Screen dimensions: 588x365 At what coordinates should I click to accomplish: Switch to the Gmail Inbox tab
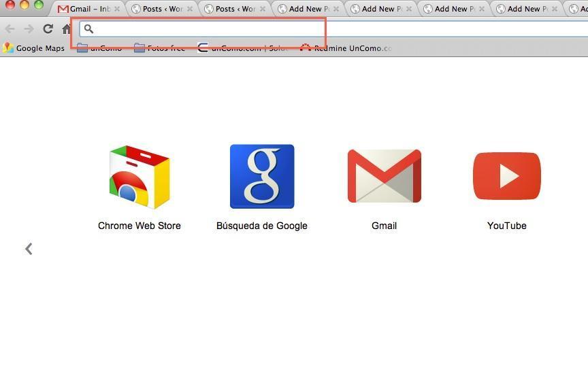(85, 9)
